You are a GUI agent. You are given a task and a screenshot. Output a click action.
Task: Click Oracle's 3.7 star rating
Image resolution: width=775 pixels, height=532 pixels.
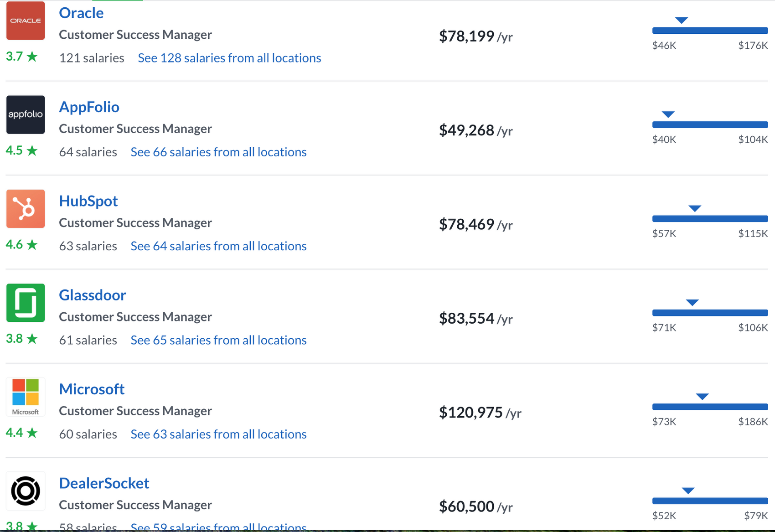tap(21, 57)
